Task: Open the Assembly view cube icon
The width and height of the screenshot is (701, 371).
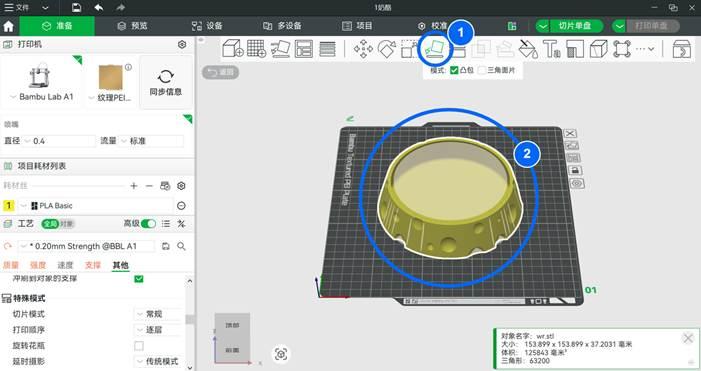Action: pyautogui.click(x=598, y=48)
